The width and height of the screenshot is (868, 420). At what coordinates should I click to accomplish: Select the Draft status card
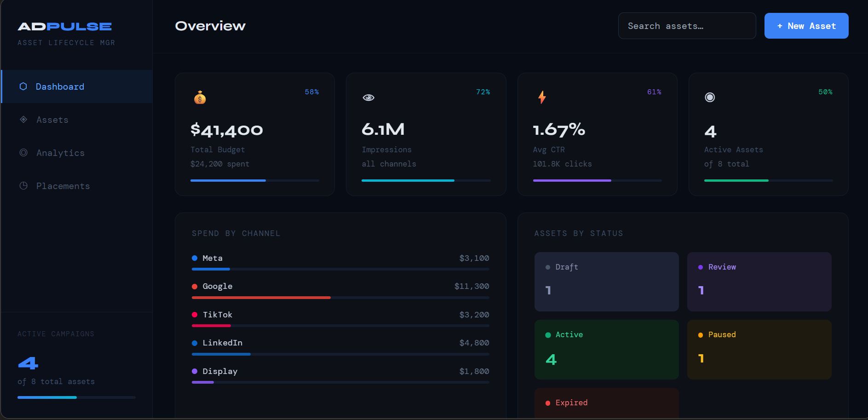pyautogui.click(x=606, y=282)
